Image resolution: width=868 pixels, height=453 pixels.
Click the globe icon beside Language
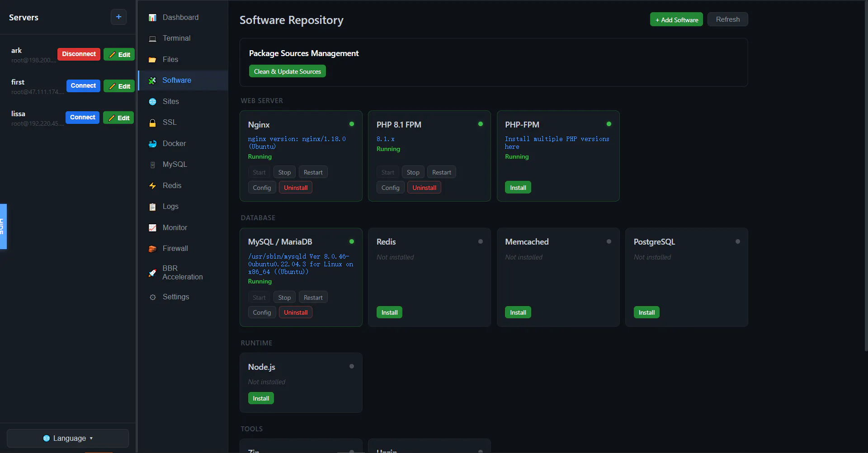46,438
